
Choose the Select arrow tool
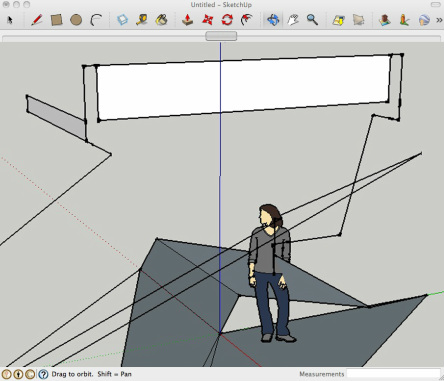point(10,20)
